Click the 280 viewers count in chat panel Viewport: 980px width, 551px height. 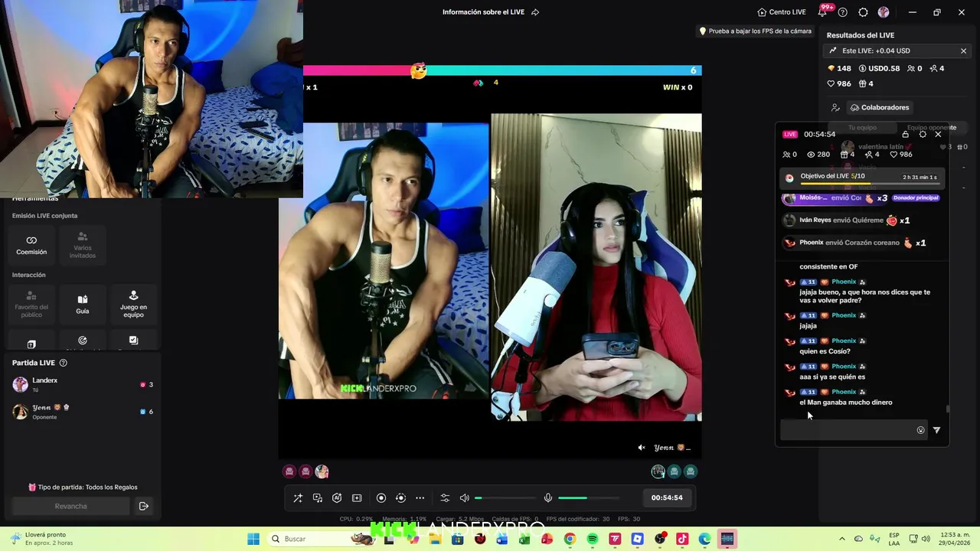click(x=817, y=155)
